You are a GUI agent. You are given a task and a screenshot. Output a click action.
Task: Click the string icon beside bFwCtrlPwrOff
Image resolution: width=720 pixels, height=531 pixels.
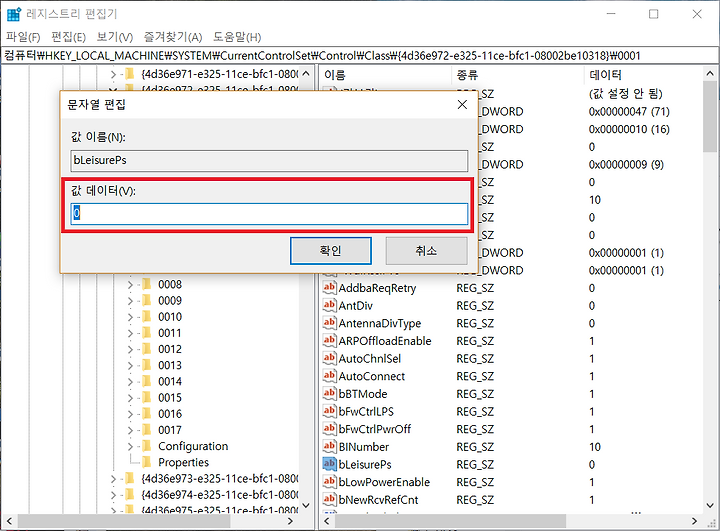[329, 429]
